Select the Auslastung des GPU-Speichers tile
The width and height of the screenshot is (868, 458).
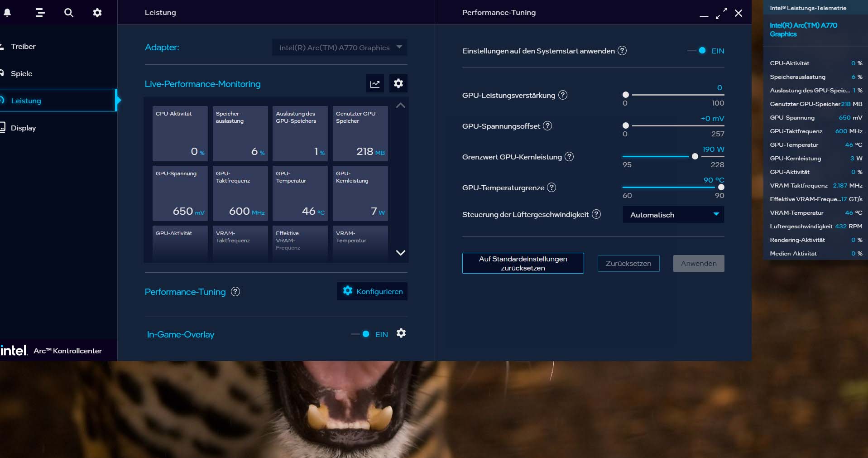[300, 134]
